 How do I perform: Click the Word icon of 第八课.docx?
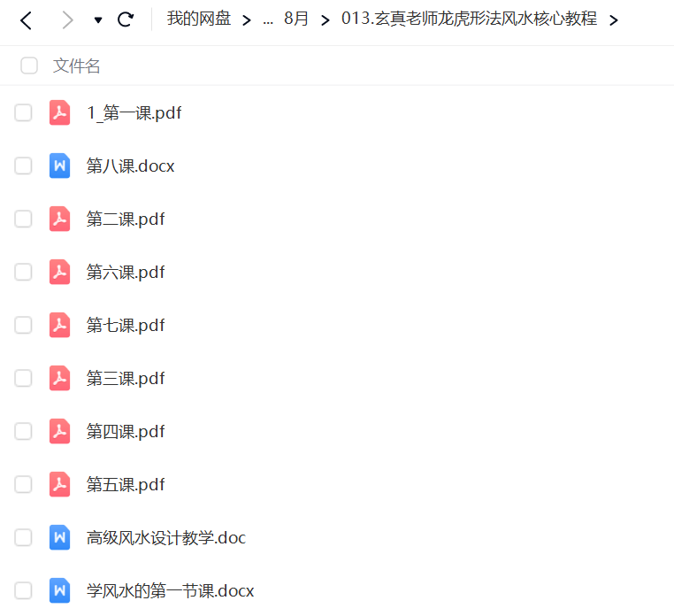60,166
